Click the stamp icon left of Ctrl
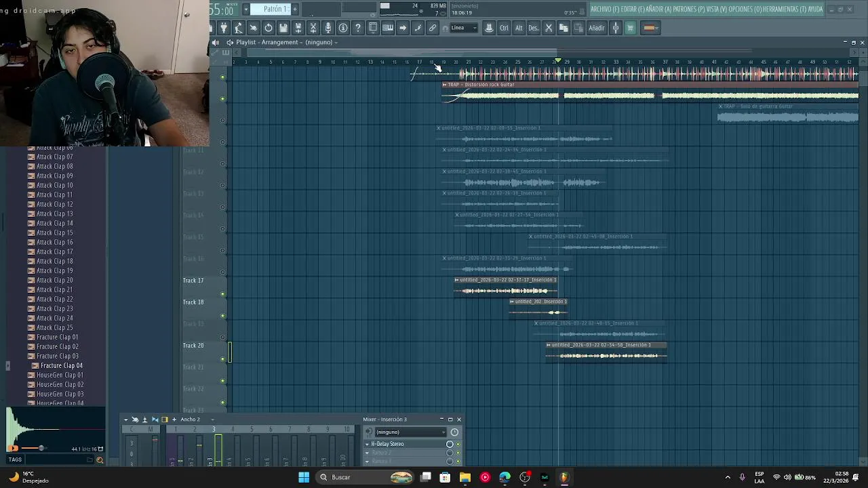The width and height of the screenshot is (868, 488). coord(489,28)
